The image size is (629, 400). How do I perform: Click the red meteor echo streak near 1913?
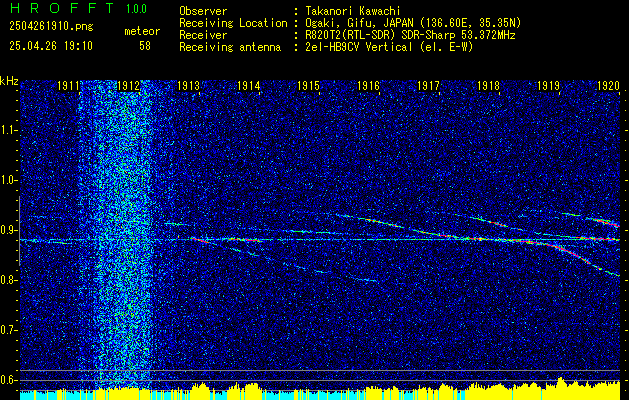coord(200,240)
